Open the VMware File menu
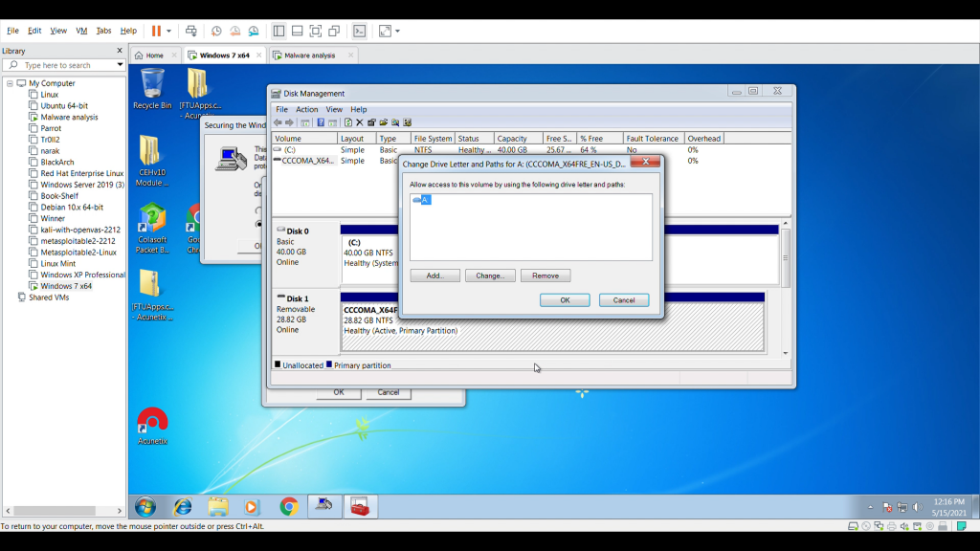Screen dimensions: 980x551 (12, 31)
